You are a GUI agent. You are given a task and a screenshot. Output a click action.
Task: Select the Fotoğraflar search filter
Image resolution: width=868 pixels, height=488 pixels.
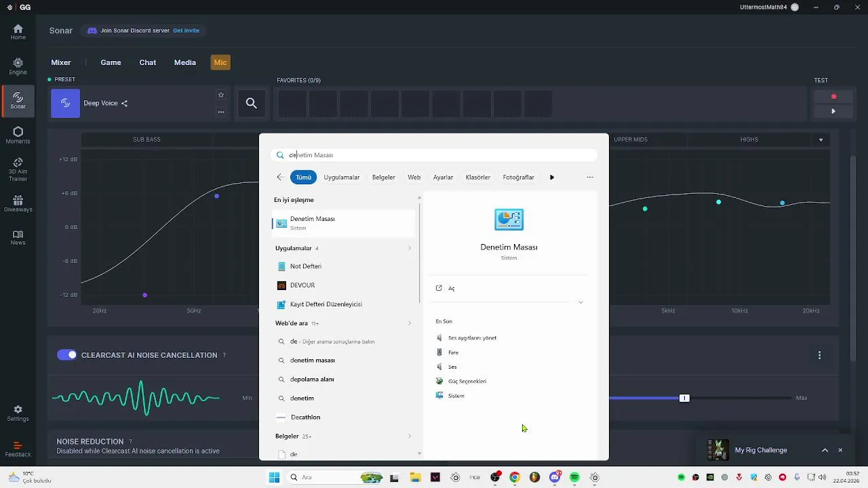click(518, 177)
